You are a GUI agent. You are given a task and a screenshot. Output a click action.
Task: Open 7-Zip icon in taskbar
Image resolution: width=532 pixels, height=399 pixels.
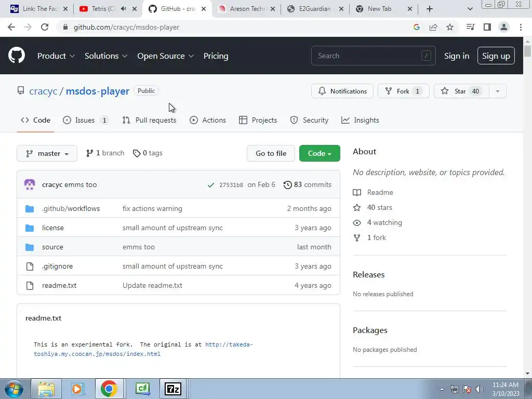point(172,389)
